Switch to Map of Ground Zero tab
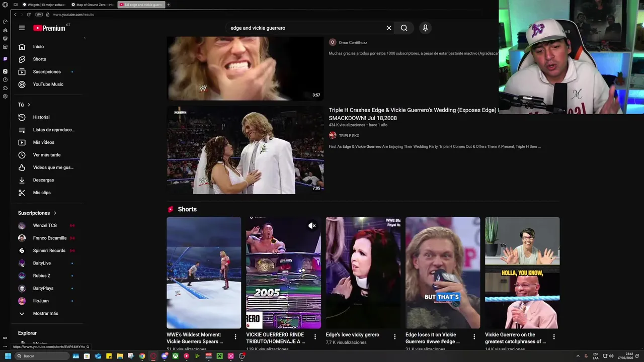The width and height of the screenshot is (644, 362). point(93,5)
